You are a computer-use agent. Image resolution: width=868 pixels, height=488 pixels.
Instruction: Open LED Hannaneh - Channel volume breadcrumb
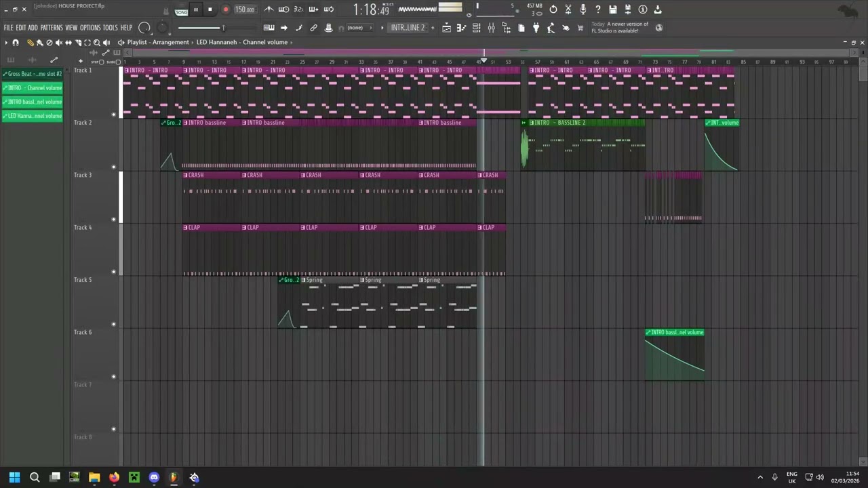pyautogui.click(x=242, y=43)
